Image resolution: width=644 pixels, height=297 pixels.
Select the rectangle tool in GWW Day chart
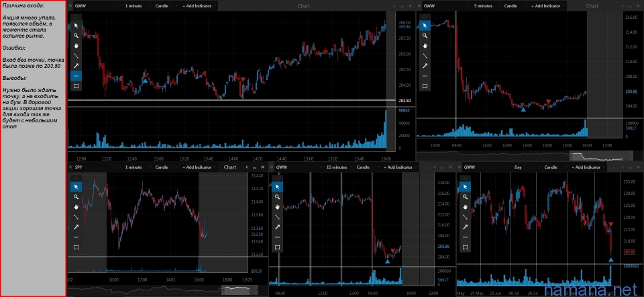point(465,247)
